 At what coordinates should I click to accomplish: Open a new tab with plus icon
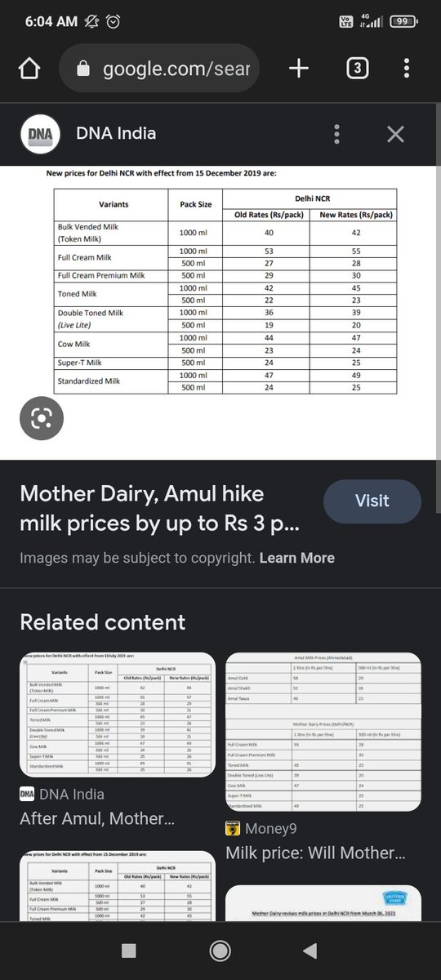pos(299,69)
